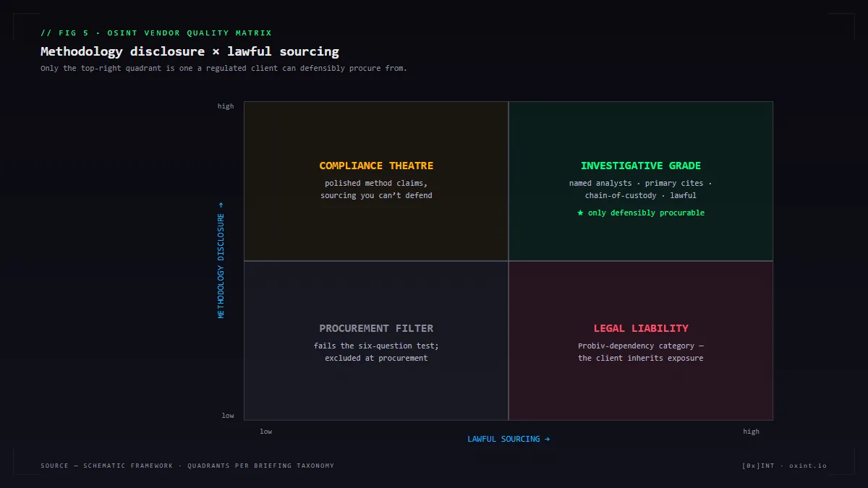This screenshot has width=868, height=488.
Task: Select the 'INVESTIGATIVE GRADE' quadrant heading
Action: point(641,166)
